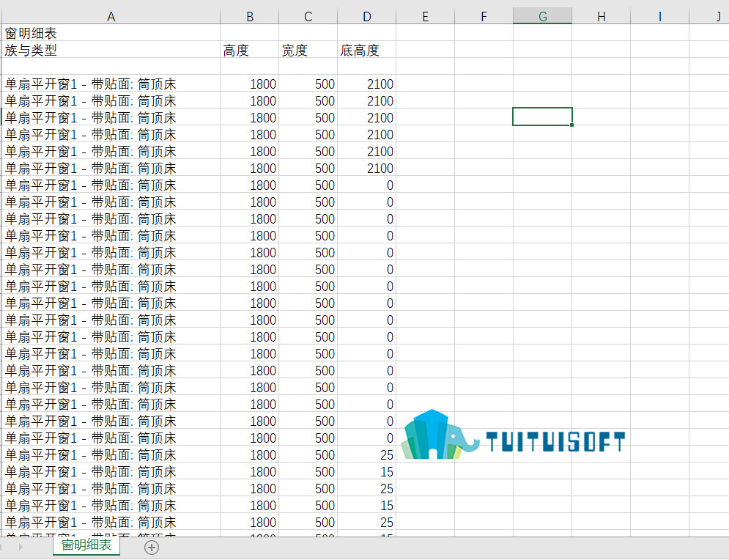Image resolution: width=729 pixels, height=560 pixels.
Task: Add a new sheet with plus icon
Action: [x=151, y=548]
